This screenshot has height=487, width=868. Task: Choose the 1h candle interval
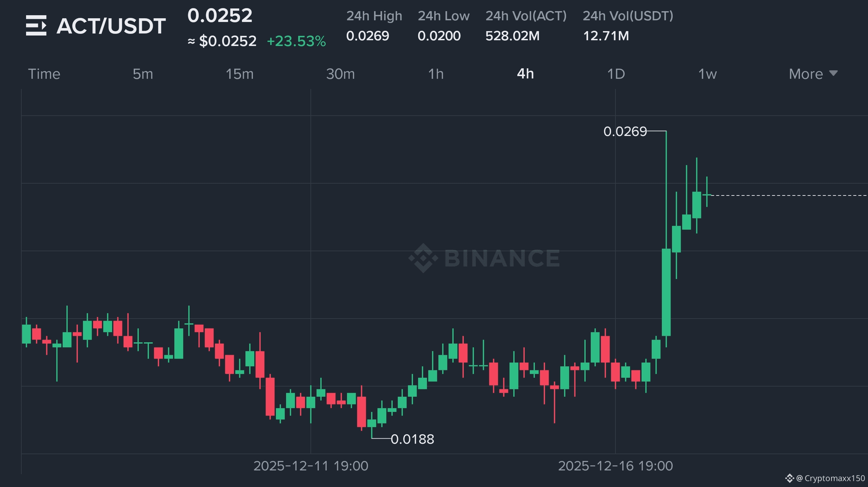point(436,74)
